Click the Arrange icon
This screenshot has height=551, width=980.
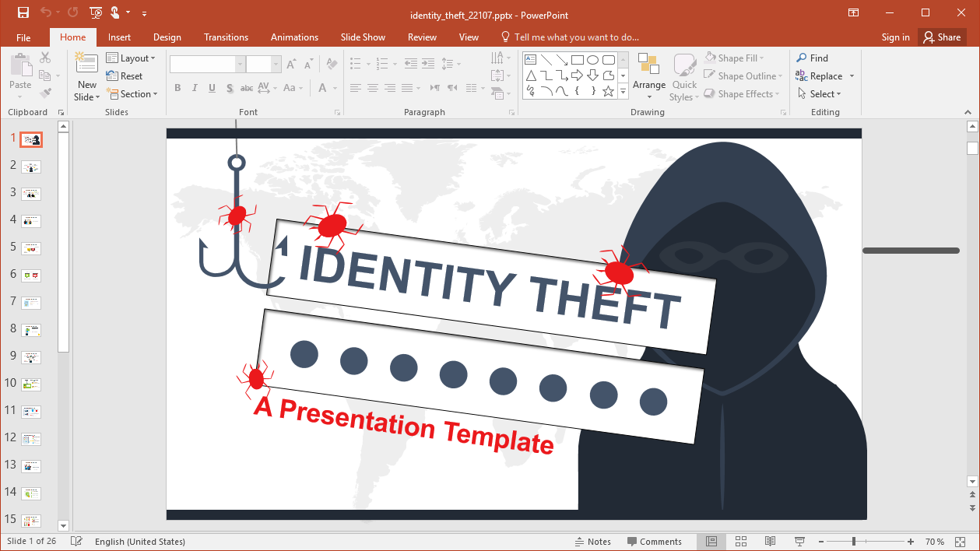[x=648, y=75]
